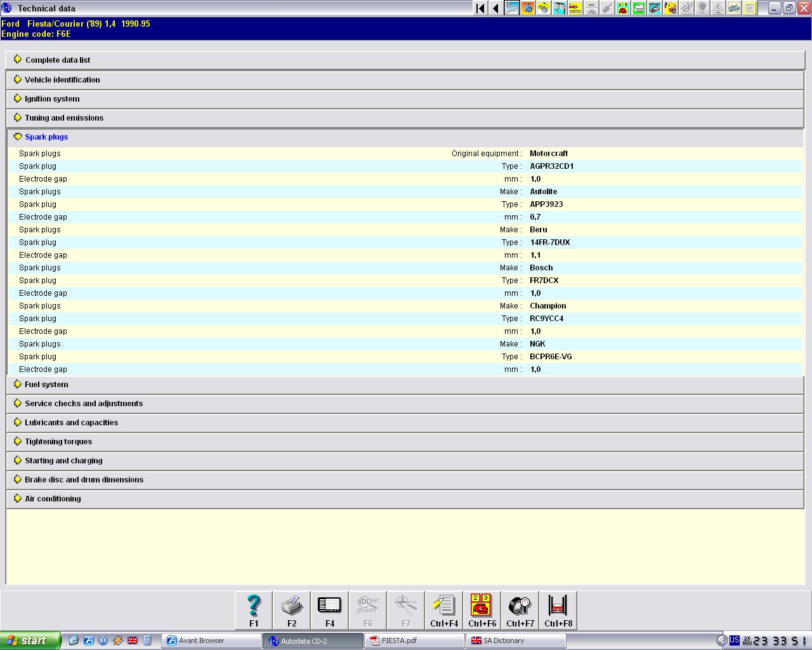Image resolution: width=812 pixels, height=650 pixels.
Task: Print the data with the F2 printer button
Action: point(292,610)
